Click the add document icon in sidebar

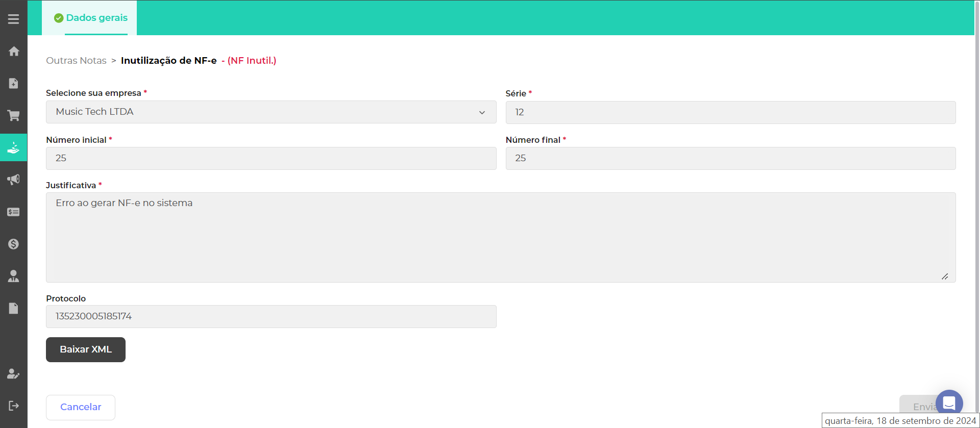tap(14, 83)
